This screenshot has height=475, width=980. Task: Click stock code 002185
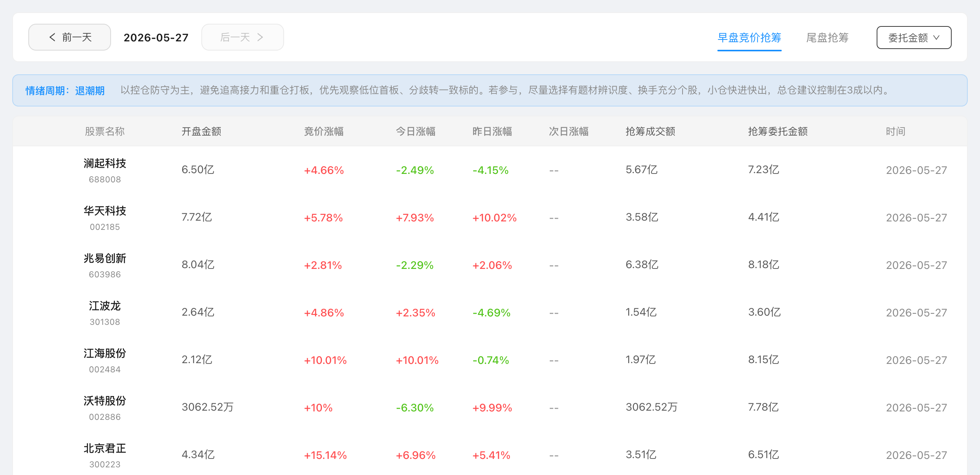click(105, 227)
